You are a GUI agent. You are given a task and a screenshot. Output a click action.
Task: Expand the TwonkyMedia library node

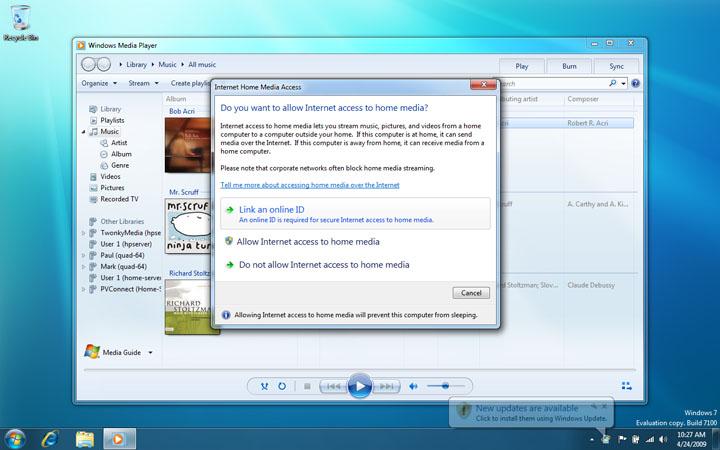click(x=84, y=233)
